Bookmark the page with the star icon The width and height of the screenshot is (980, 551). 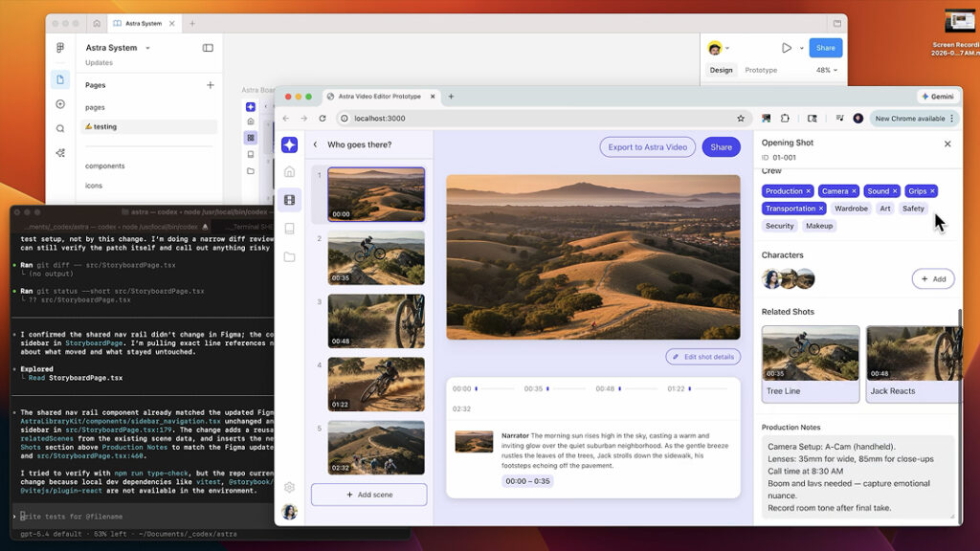(741, 119)
